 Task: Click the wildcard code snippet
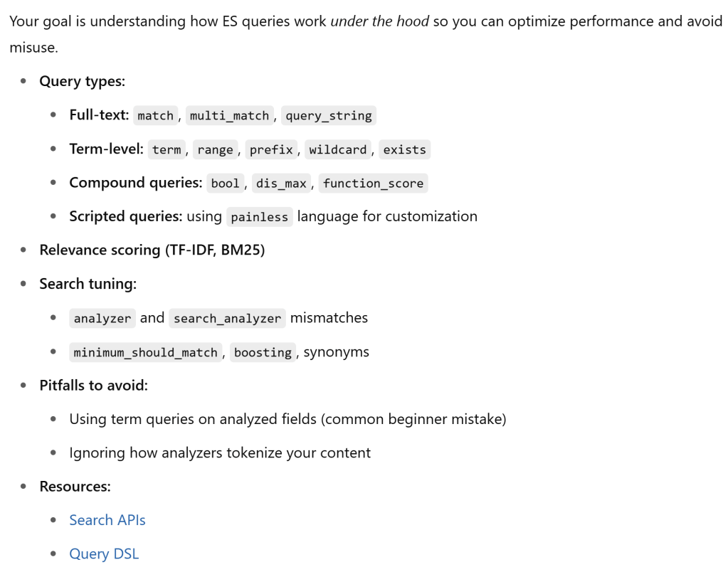(337, 149)
